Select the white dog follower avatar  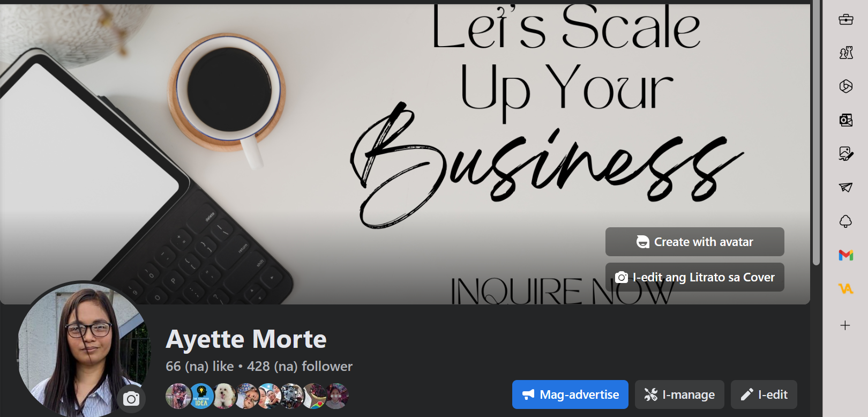(225, 396)
